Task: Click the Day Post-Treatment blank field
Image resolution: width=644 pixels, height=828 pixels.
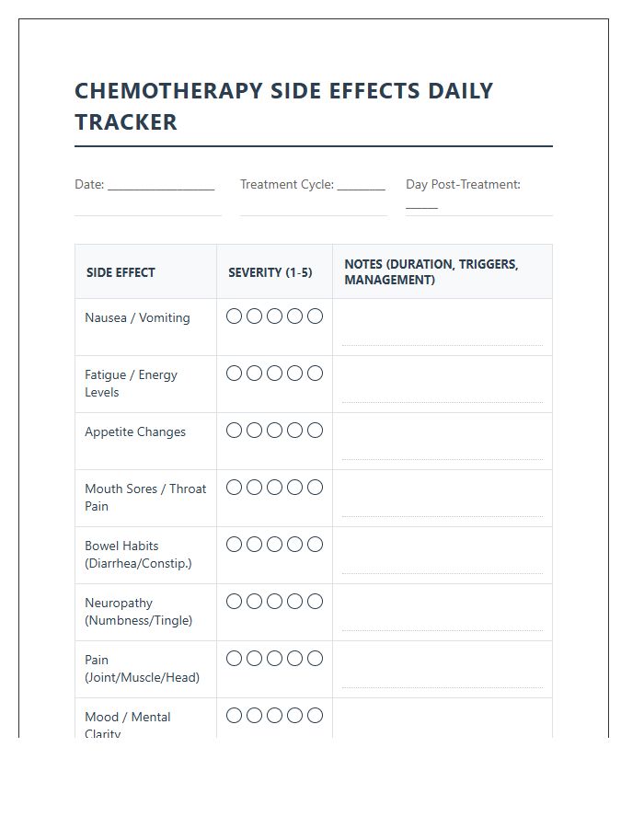Action: pos(421,204)
